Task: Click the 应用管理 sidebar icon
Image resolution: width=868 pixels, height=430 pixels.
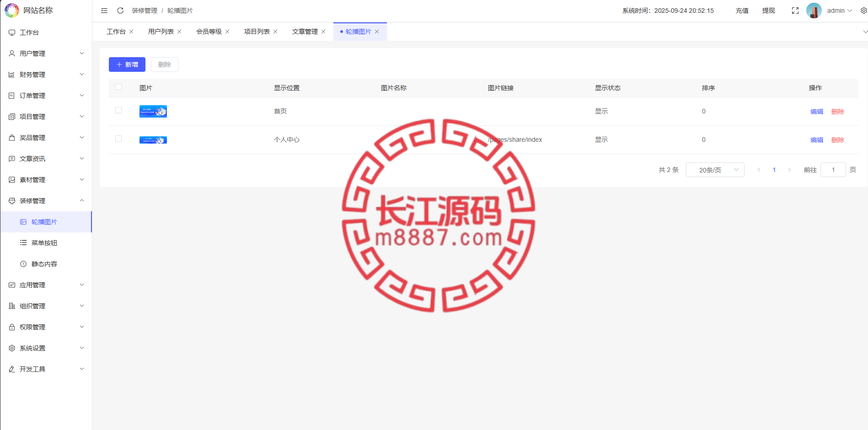Action: pyautogui.click(x=12, y=285)
